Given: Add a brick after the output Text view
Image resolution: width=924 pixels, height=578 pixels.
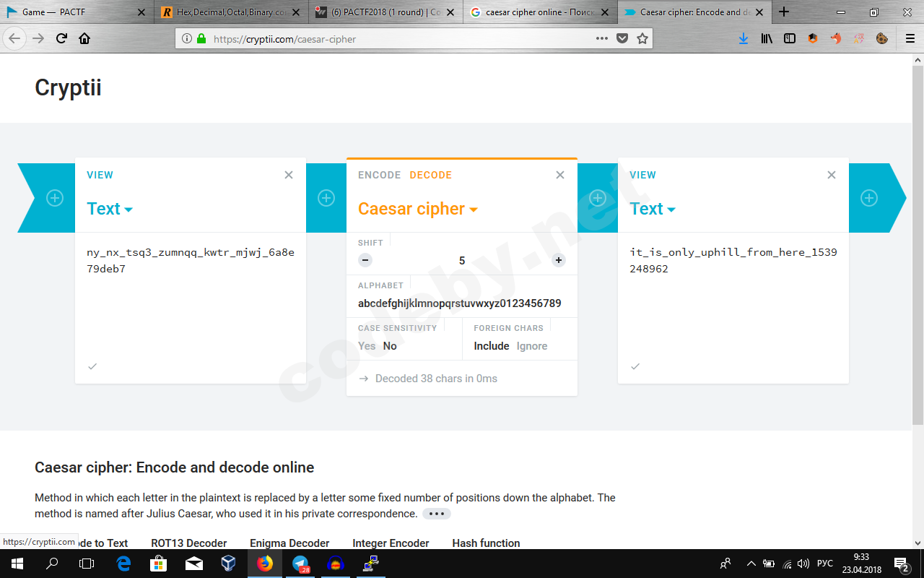Looking at the screenshot, I should coord(869,198).
